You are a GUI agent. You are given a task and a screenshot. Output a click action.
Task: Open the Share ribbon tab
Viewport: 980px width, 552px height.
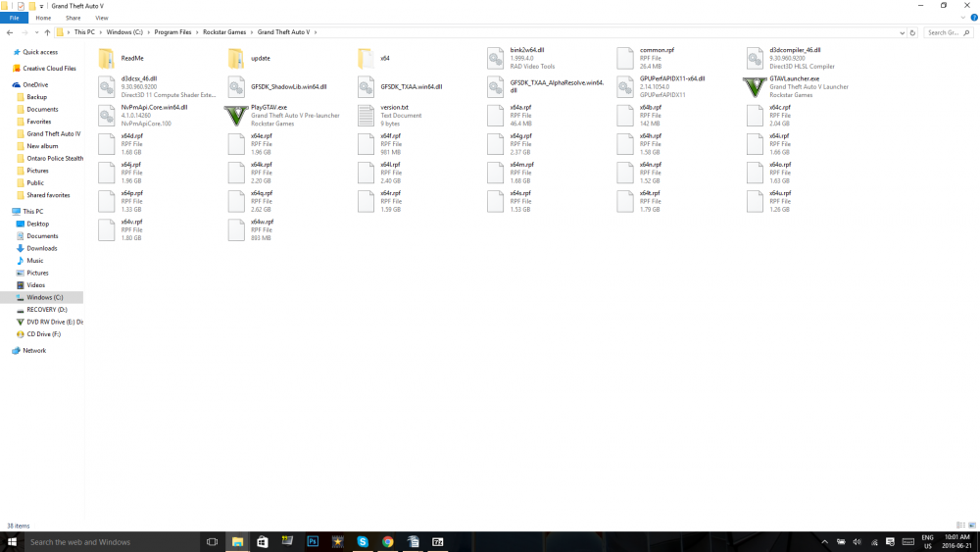pyautogui.click(x=73, y=18)
